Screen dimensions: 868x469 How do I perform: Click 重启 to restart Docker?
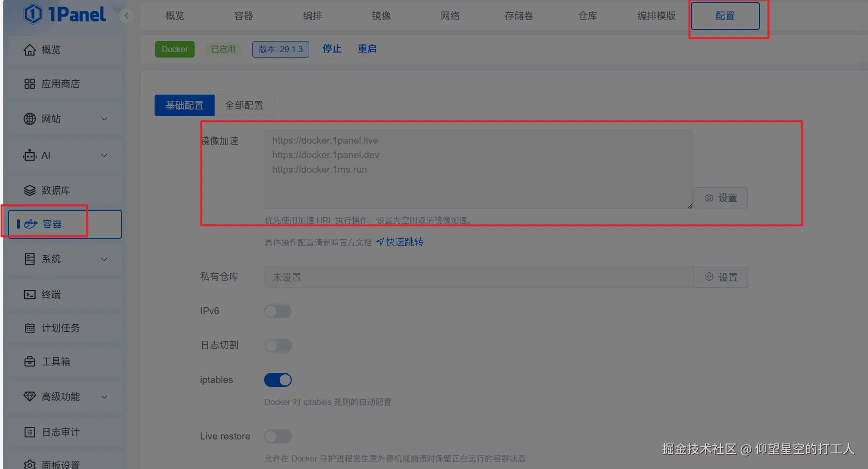[367, 49]
